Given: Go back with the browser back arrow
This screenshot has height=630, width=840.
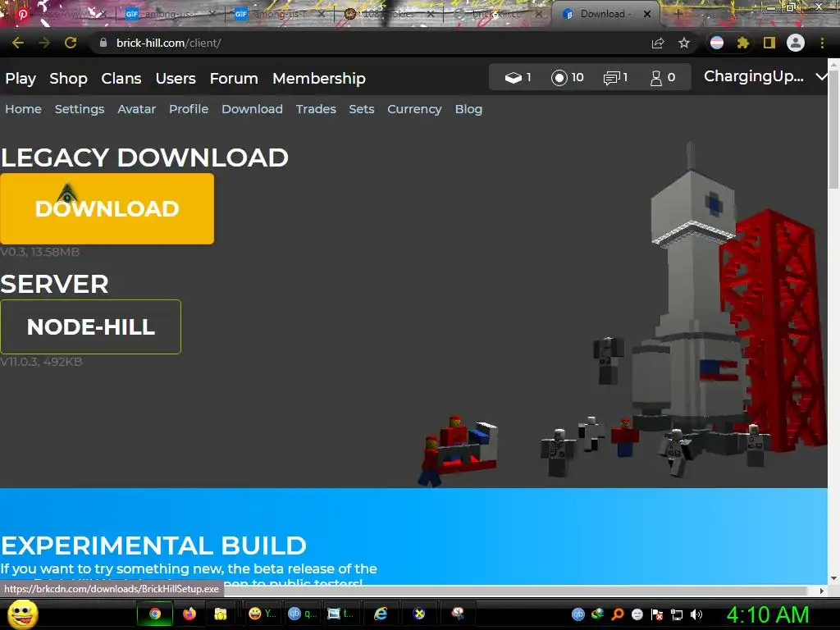Looking at the screenshot, I should click(18, 43).
